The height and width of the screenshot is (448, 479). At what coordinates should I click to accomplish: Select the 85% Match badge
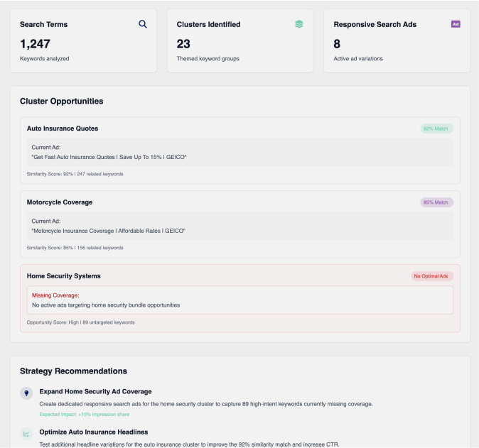(436, 202)
